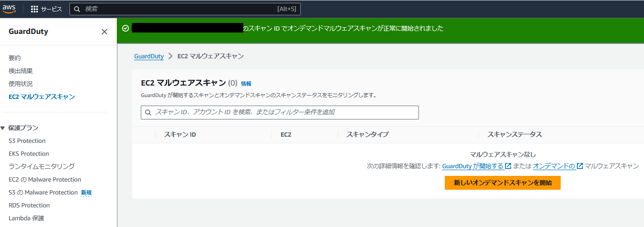644x227 pixels.
Task: Open 使用状況 in the sidebar
Action: coord(21,84)
